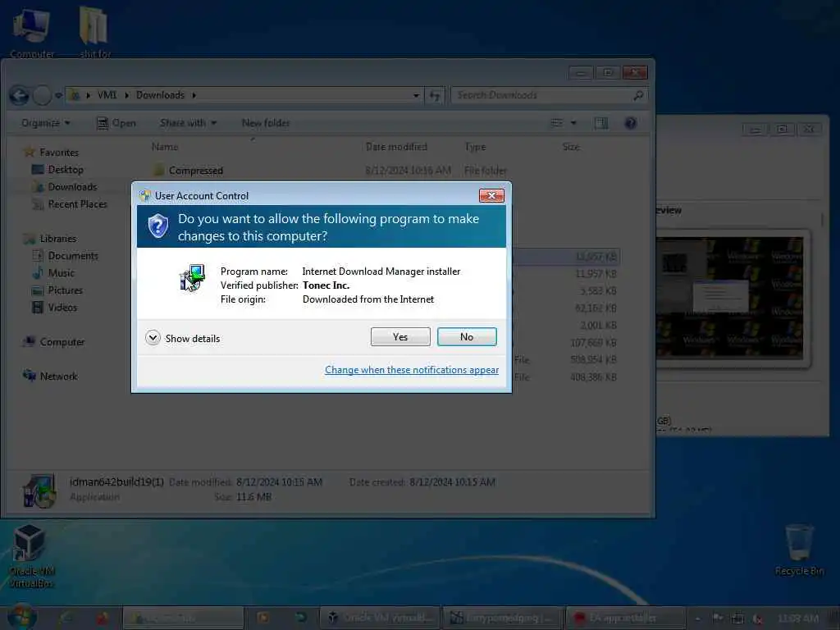Select Computer in navigation pane
This screenshot has height=630, width=840.
(53, 342)
